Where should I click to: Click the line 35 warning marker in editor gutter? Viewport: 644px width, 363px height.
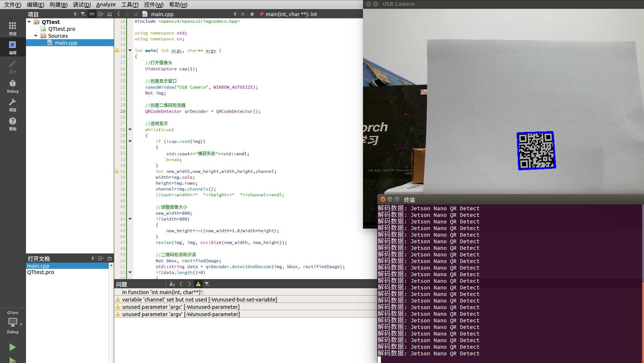click(117, 171)
